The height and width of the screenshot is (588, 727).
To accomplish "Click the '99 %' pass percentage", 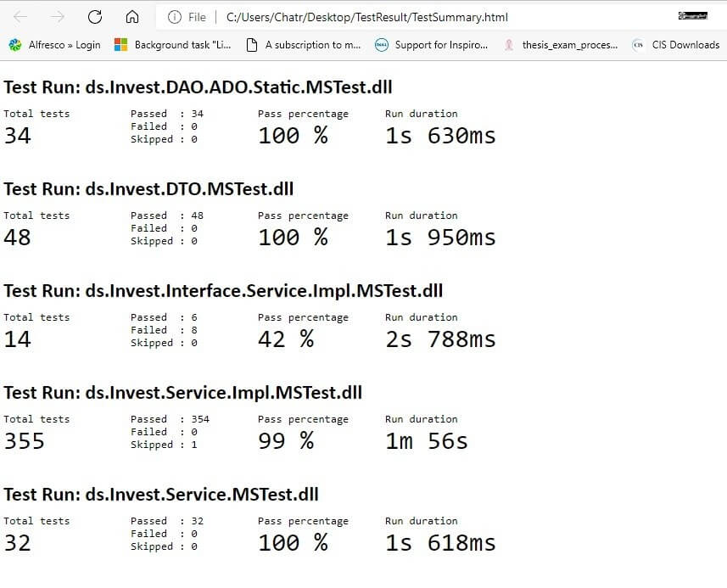I will 286,441.
